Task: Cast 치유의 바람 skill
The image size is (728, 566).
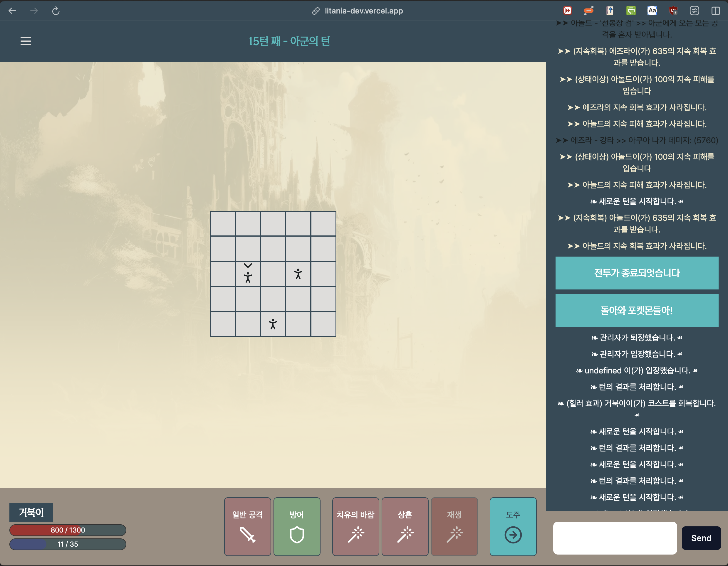Action: 355,526
